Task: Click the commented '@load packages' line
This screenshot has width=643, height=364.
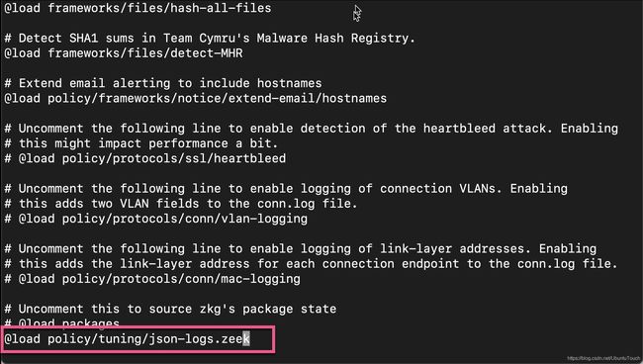Action: click(61, 323)
